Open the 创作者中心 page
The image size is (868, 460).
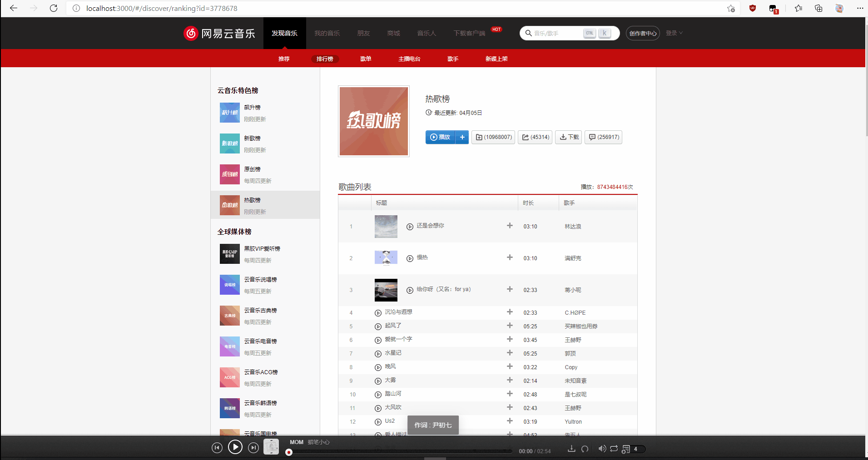pos(643,33)
